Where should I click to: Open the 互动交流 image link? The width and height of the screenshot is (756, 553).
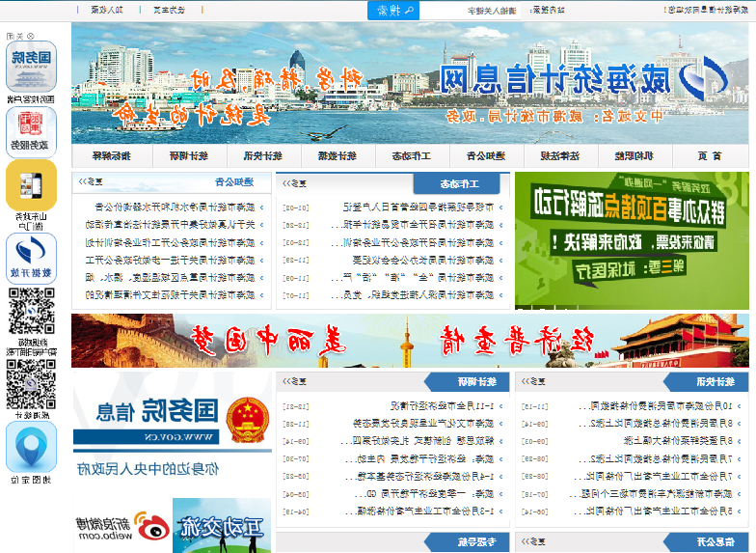[222, 525]
